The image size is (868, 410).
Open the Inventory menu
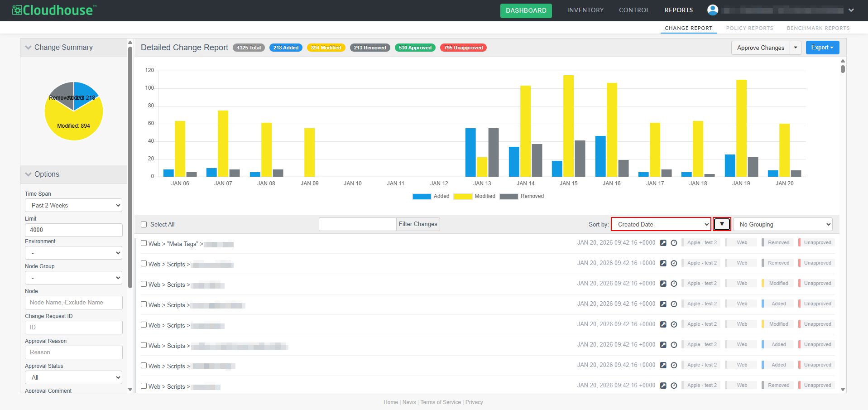tap(585, 10)
